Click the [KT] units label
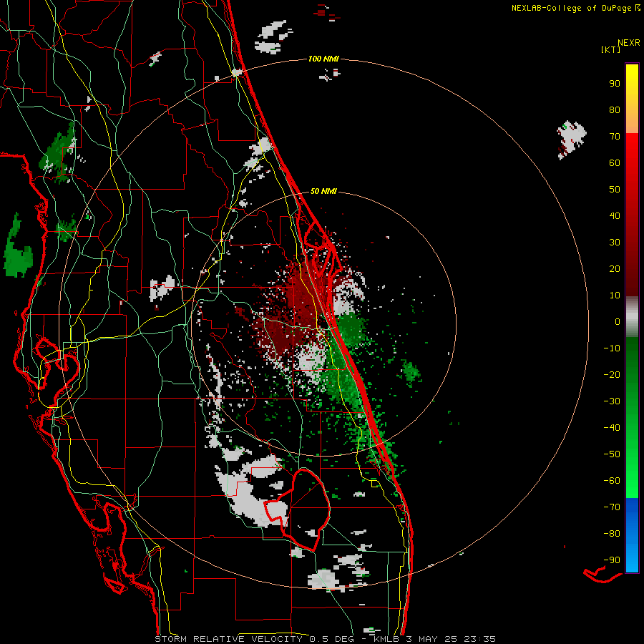The height and width of the screenshot is (644, 644). 611,49
